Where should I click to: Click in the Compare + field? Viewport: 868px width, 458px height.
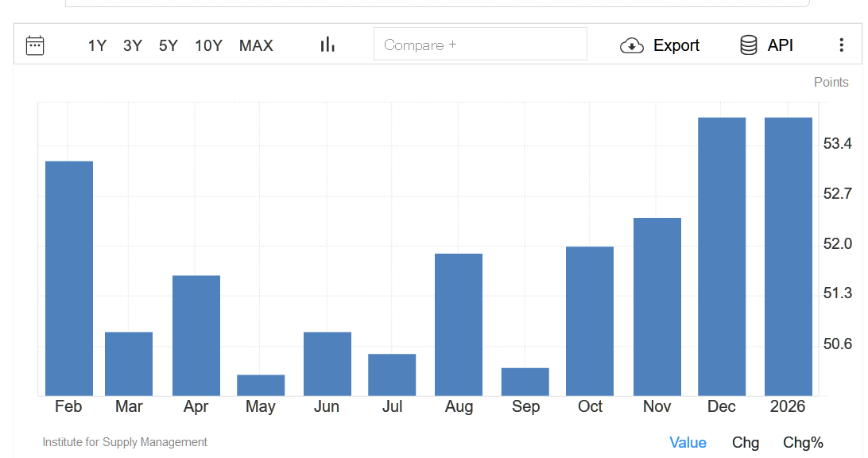click(x=480, y=45)
